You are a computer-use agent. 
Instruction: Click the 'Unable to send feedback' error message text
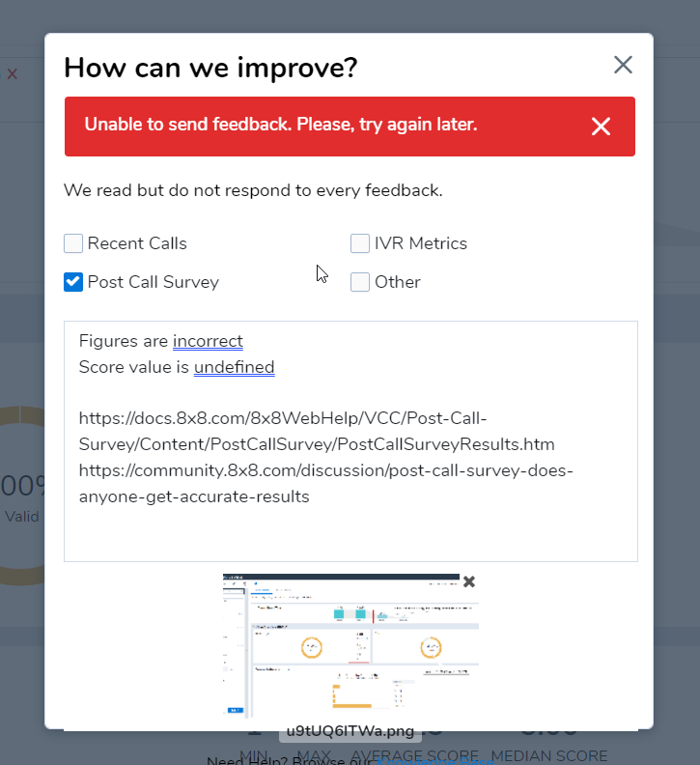(x=281, y=125)
